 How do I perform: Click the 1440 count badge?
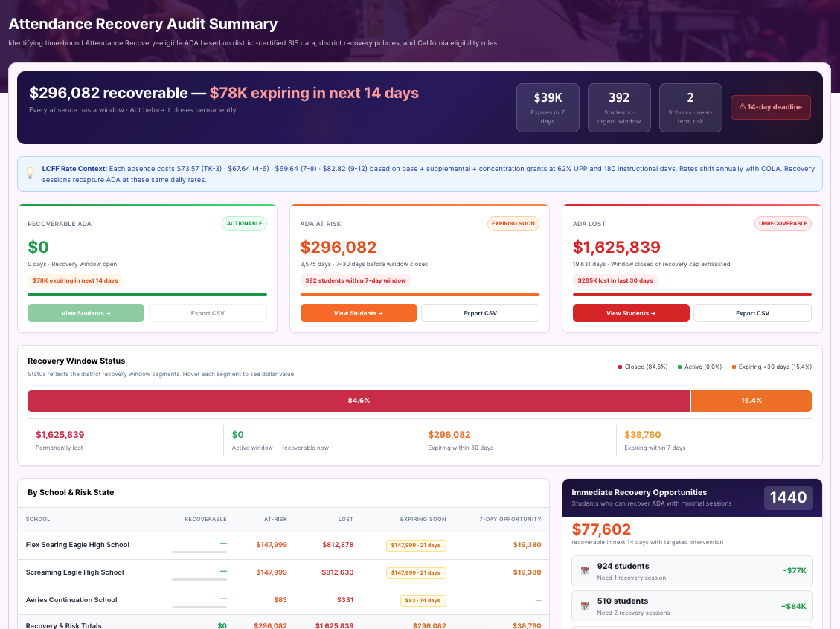point(789,498)
